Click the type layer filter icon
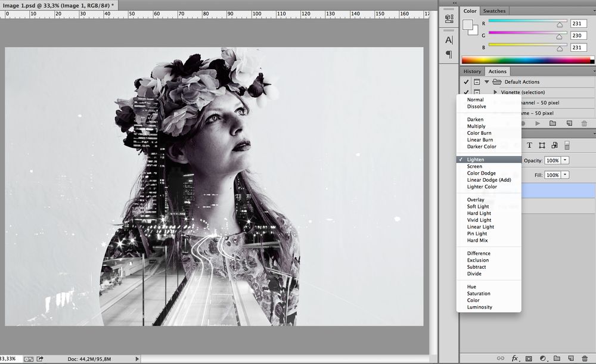Image resolution: width=596 pixels, height=364 pixels. point(529,145)
